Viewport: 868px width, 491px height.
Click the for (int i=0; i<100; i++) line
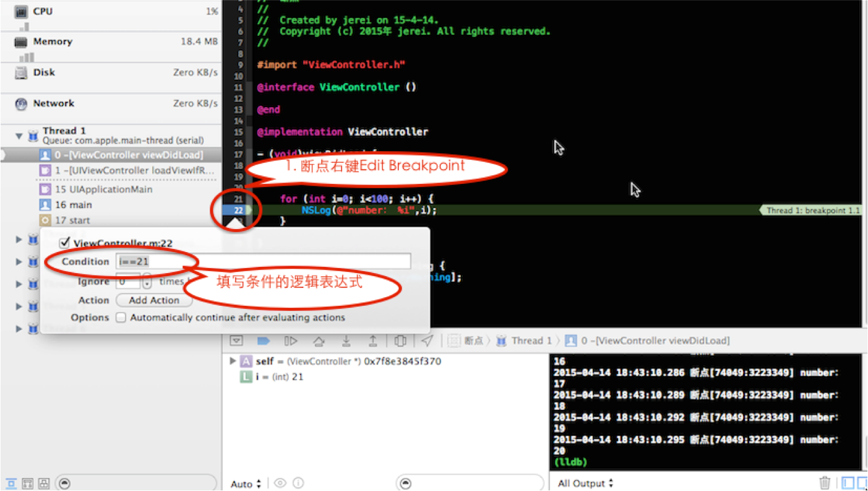(x=357, y=199)
